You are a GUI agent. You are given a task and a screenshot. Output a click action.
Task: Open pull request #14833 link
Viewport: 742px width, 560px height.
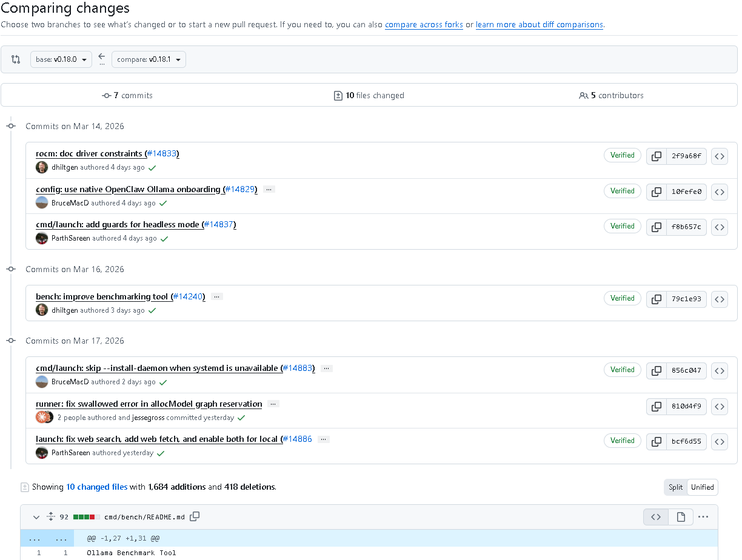(161, 154)
